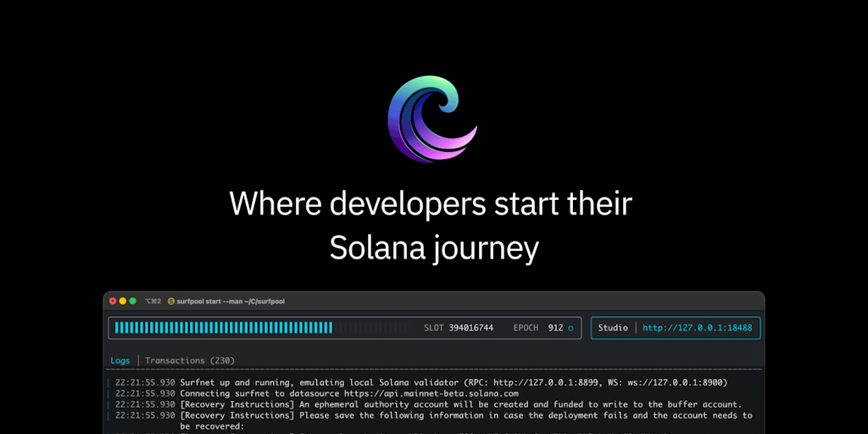Switch to the Logs tab

click(x=120, y=360)
